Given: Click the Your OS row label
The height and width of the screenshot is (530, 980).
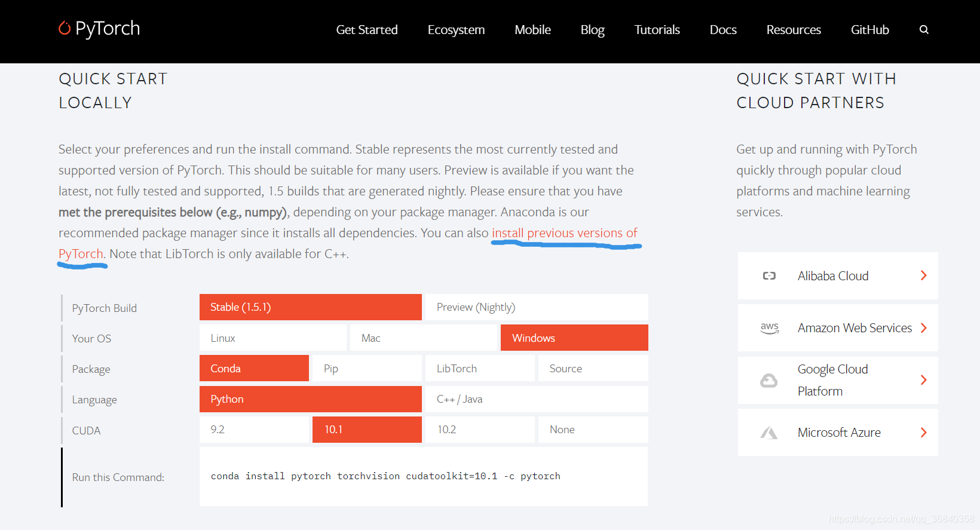Looking at the screenshot, I should 91,339.
